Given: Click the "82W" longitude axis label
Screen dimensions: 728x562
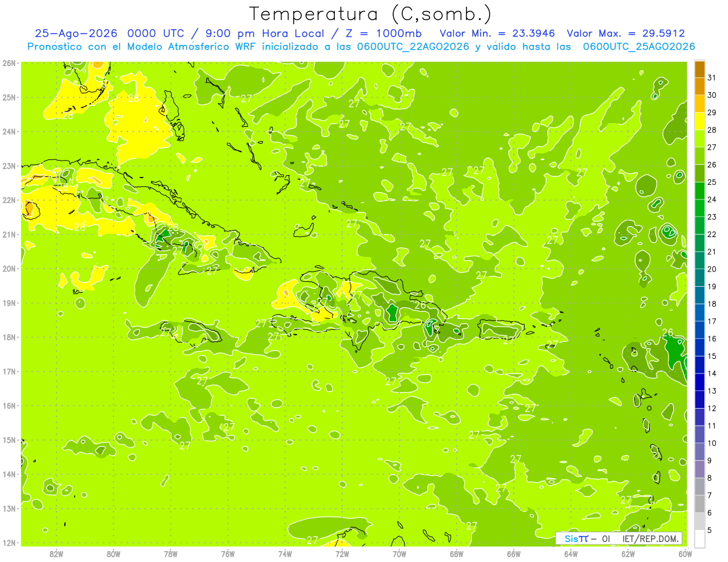Looking at the screenshot, I should tap(56, 554).
